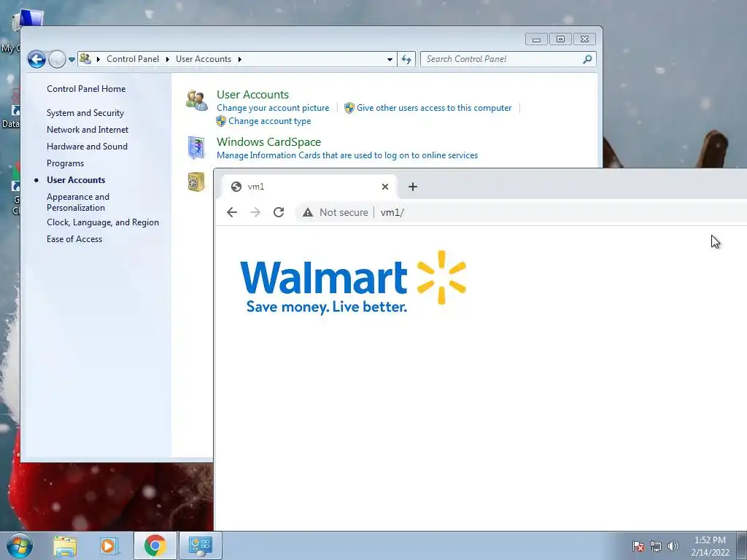Minimize the Control Panel window
The height and width of the screenshot is (560, 747).
click(536, 39)
